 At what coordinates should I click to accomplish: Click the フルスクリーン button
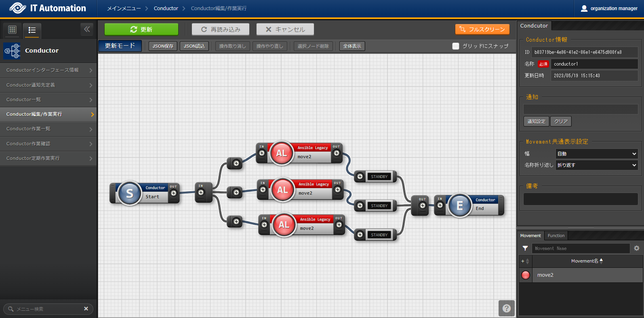click(x=482, y=30)
